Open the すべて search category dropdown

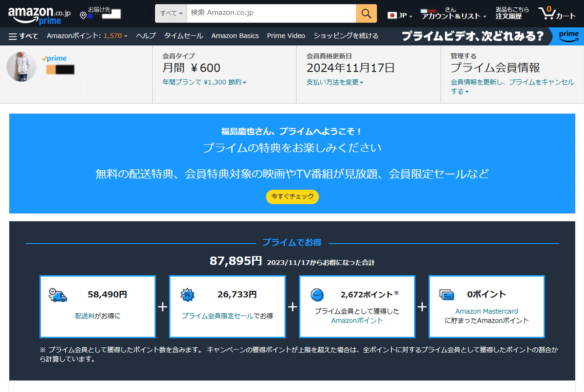(x=170, y=14)
